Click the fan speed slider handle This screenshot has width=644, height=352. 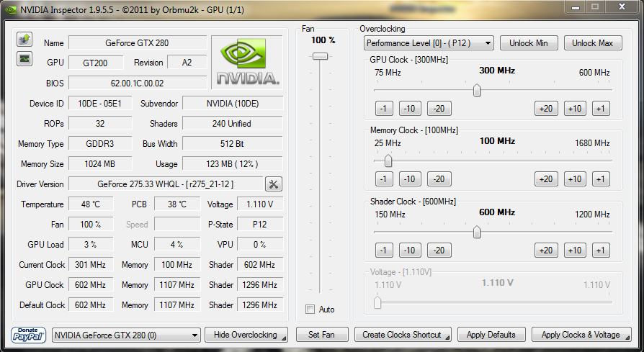(x=320, y=56)
